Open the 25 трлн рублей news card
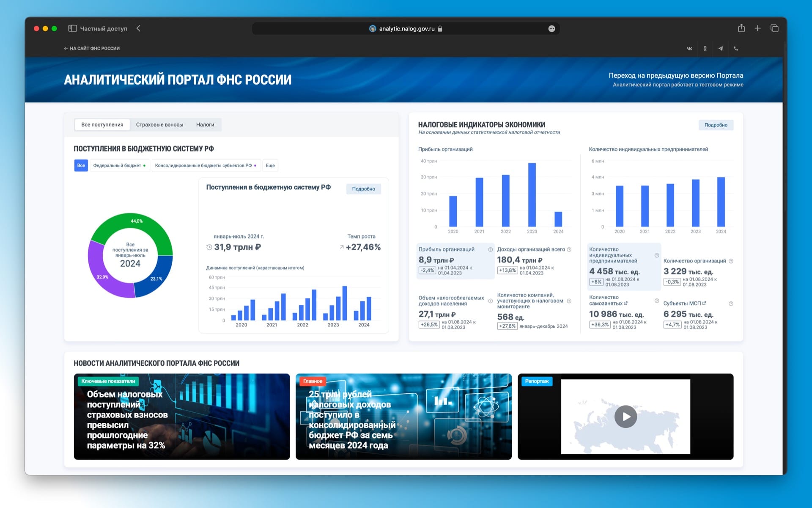 coord(403,417)
